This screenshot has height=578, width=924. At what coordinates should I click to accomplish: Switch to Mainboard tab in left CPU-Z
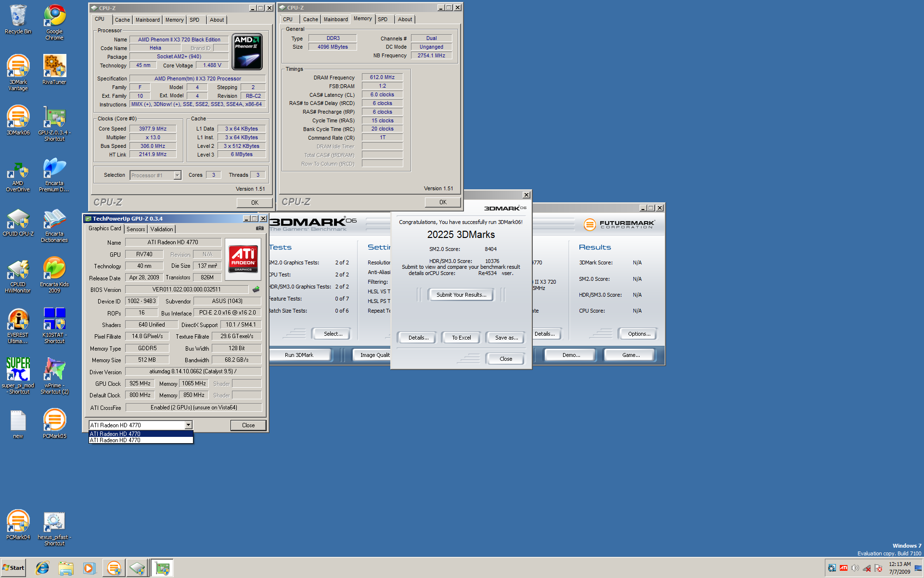click(x=147, y=20)
